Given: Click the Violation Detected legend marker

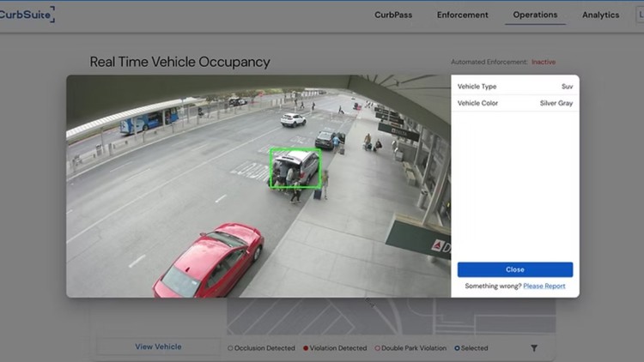Looking at the screenshot, I should (306, 348).
